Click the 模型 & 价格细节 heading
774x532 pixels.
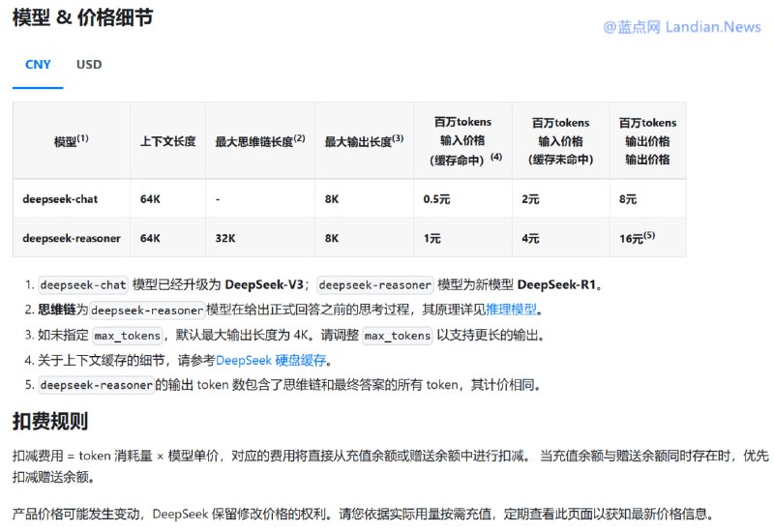click(82, 17)
